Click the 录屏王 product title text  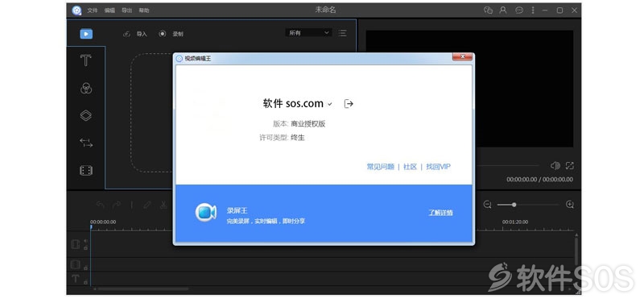click(x=237, y=210)
